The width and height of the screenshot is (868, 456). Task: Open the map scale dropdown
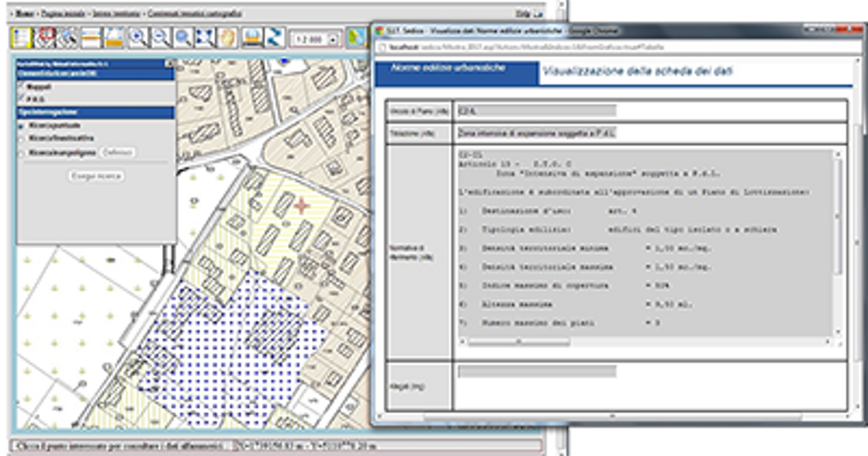[332, 39]
